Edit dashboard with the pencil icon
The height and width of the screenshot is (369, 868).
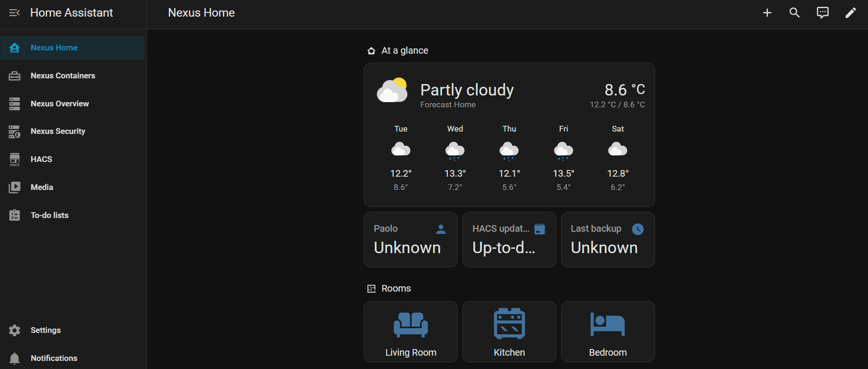pyautogui.click(x=850, y=13)
